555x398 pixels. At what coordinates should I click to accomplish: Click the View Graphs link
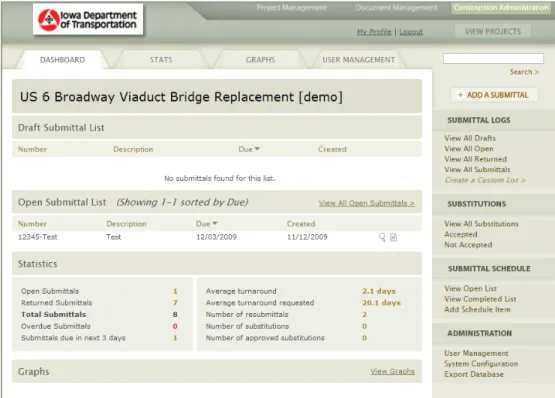pyautogui.click(x=393, y=371)
